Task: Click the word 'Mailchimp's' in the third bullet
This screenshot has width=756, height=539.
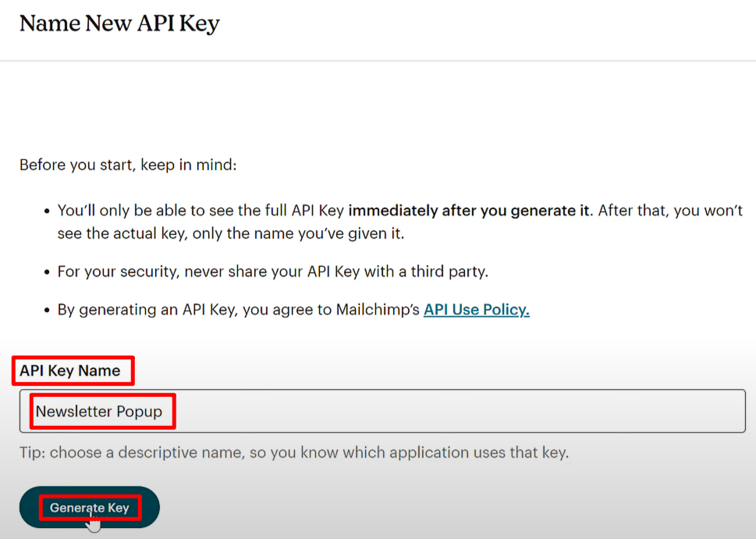Action: [x=378, y=310]
